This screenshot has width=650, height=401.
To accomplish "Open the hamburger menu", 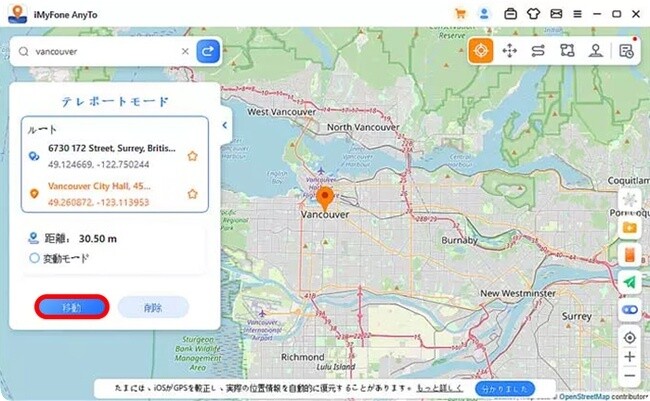I will tap(577, 14).
